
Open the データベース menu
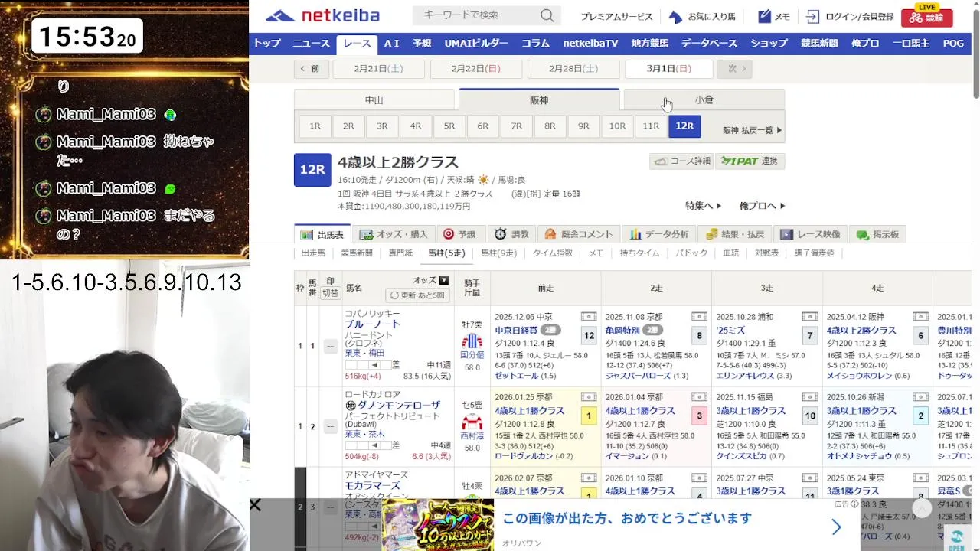pos(709,44)
